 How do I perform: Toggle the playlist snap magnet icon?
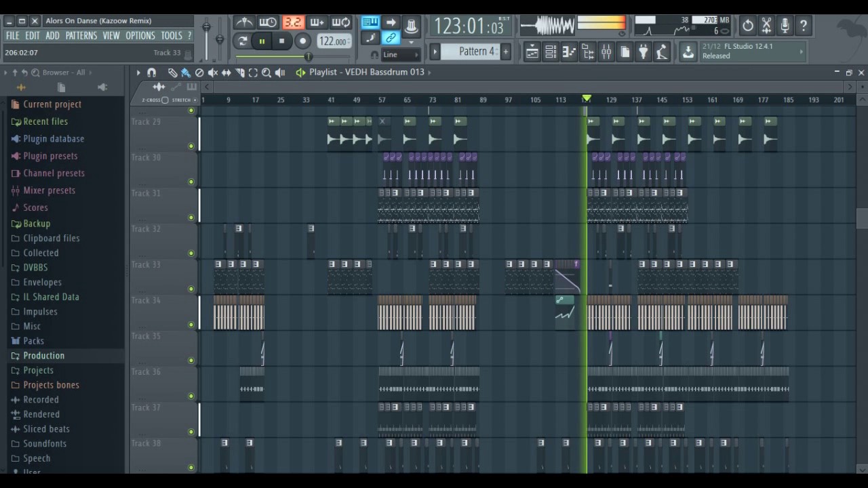[x=152, y=73]
